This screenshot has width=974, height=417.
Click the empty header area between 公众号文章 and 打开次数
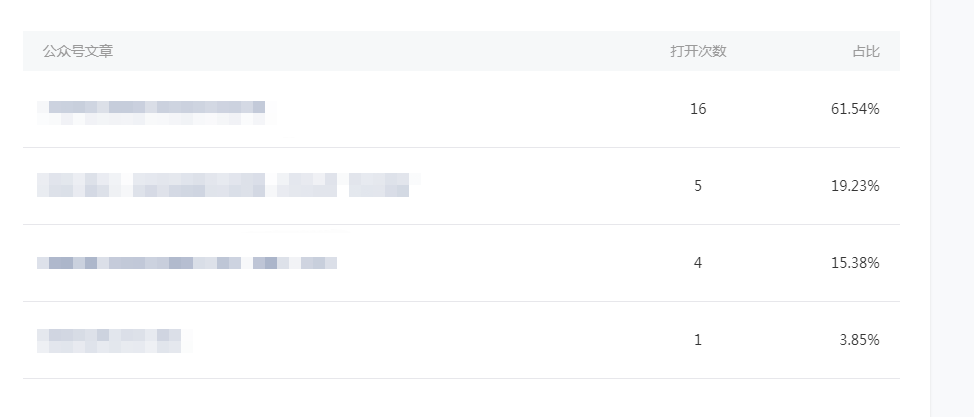pos(391,51)
